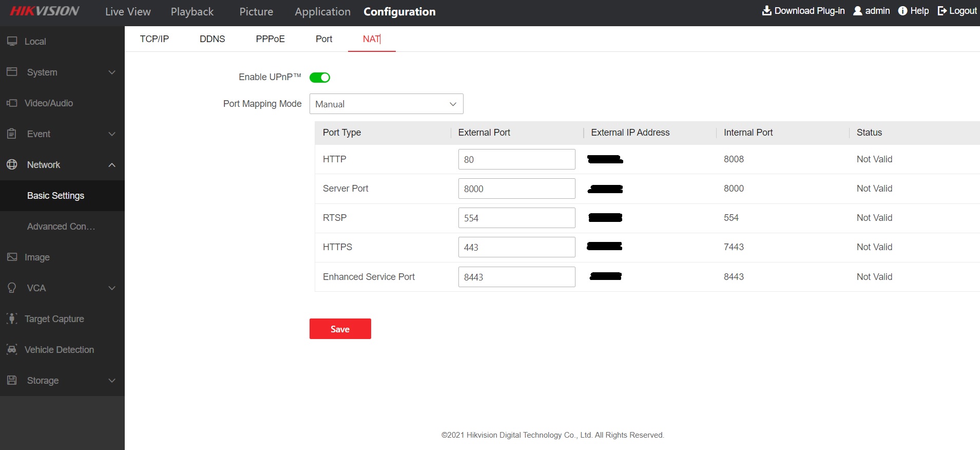Open the Port Mapping Mode dropdown
Viewport: 980px width, 450px height.
pyautogui.click(x=386, y=104)
